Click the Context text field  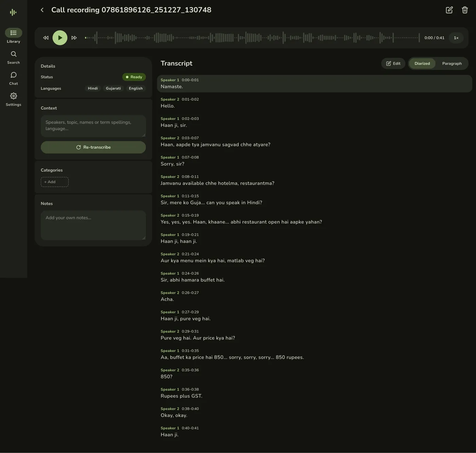tap(93, 126)
